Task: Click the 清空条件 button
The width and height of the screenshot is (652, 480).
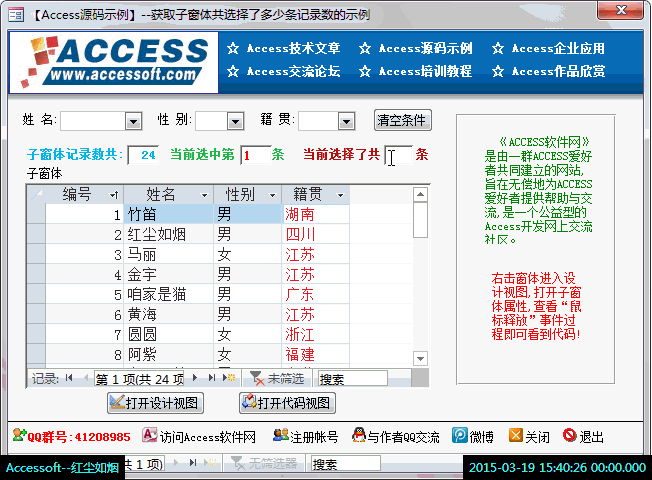Action: point(403,121)
